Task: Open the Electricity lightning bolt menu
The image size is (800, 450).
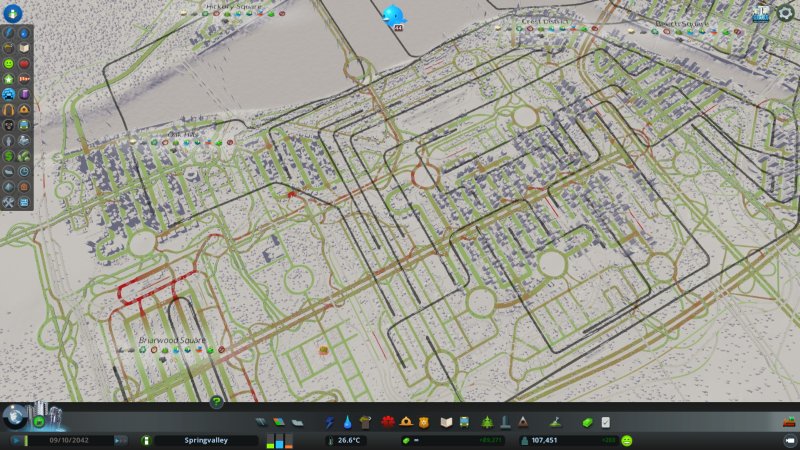Action: click(x=330, y=422)
